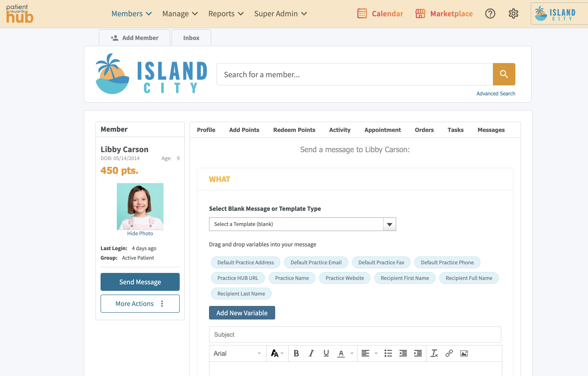Click the insert link icon
Viewport: 588px width, 376px height.
click(449, 353)
